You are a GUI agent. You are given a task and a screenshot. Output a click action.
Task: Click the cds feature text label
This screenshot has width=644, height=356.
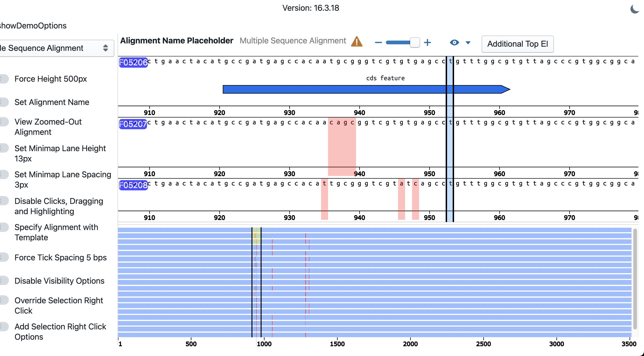click(x=385, y=78)
